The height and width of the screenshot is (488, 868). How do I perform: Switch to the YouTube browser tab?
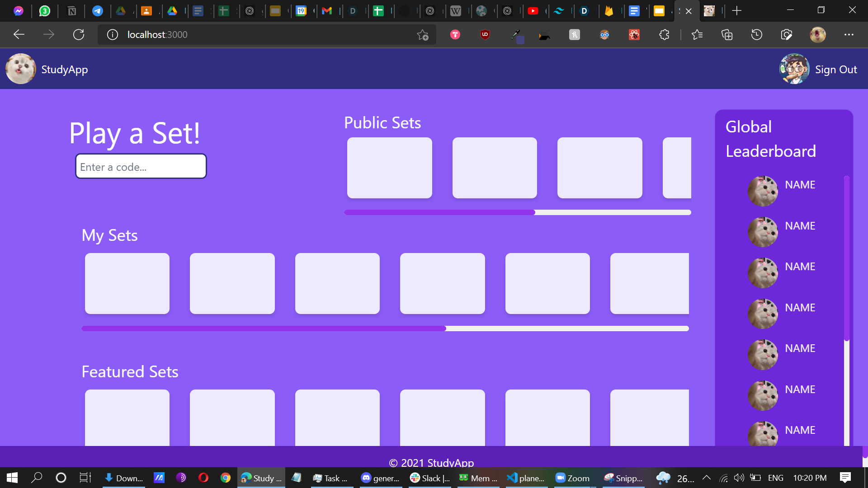(533, 11)
